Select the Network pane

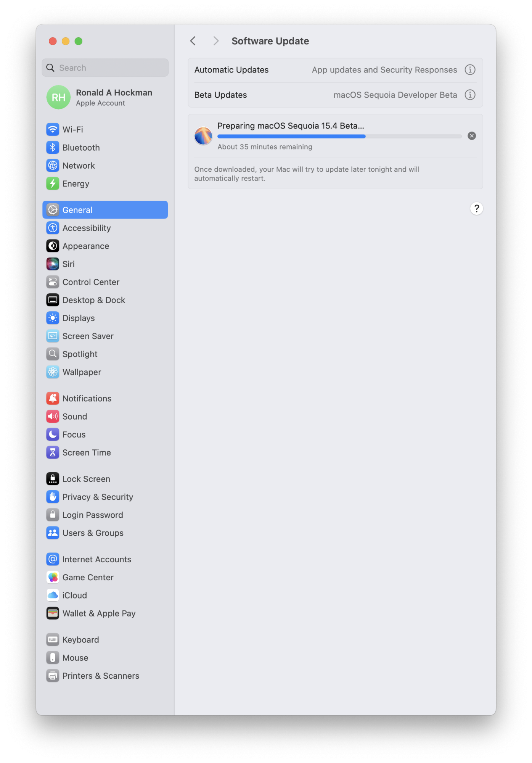105,165
